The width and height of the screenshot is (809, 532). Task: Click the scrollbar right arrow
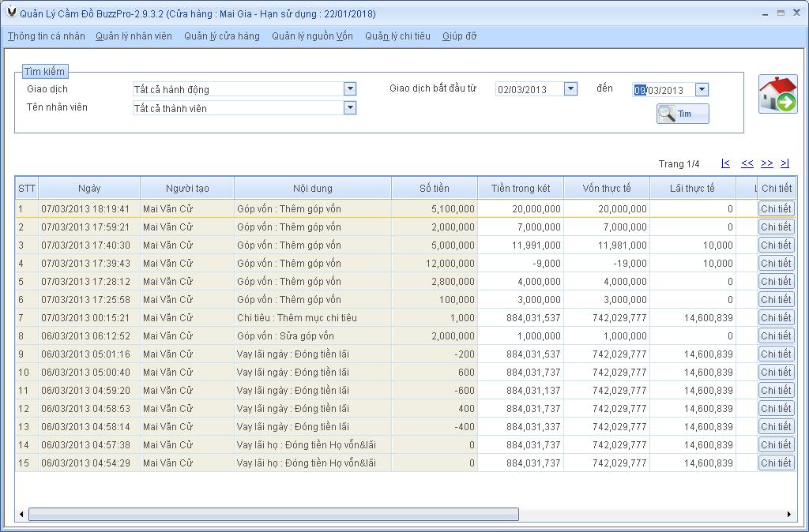(x=789, y=514)
